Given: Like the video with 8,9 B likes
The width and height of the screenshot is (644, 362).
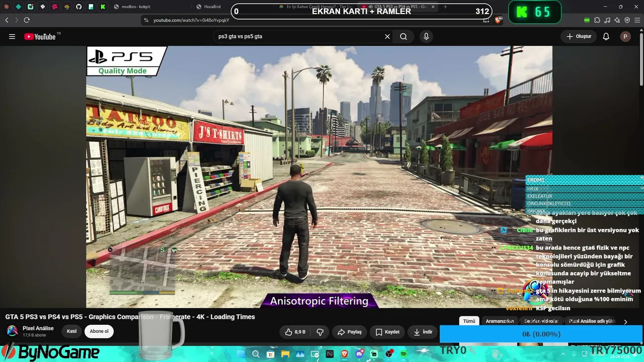Looking at the screenshot, I should [295, 332].
